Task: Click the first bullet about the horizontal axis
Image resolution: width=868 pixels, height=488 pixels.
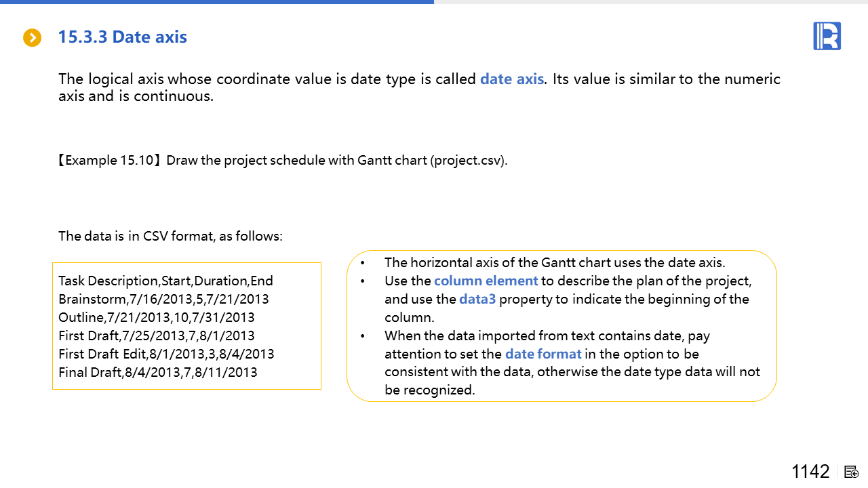Action: [554, 262]
